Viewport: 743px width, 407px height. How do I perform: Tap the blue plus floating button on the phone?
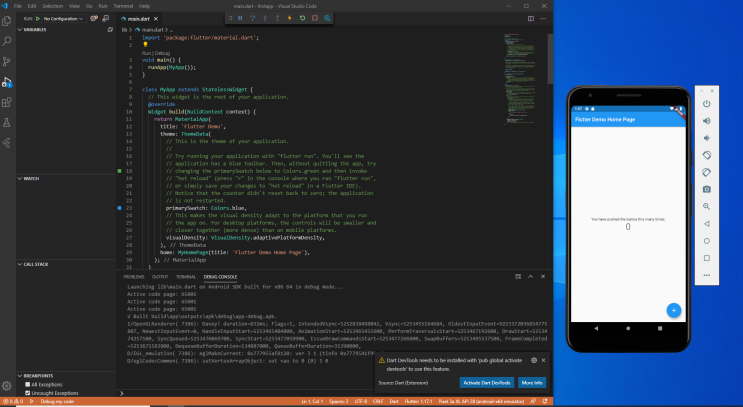(673, 310)
